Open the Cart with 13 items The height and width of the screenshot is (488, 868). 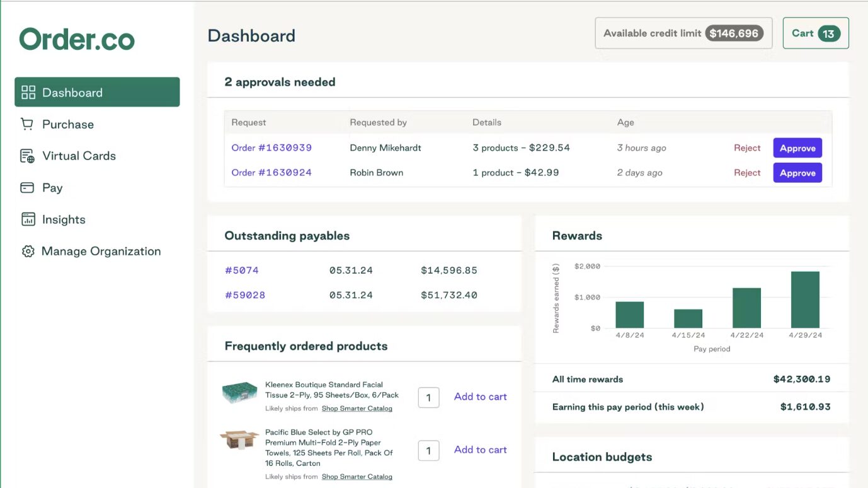pos(815,33)
